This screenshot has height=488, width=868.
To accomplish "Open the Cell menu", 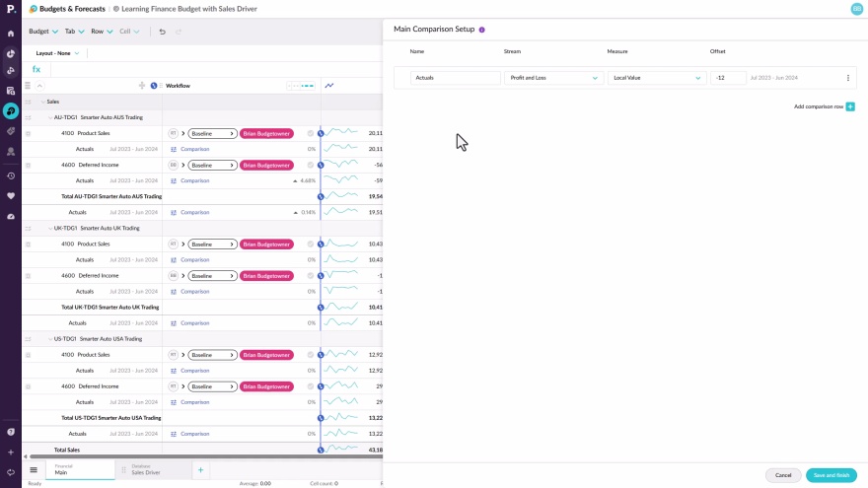I will (129, 32).
